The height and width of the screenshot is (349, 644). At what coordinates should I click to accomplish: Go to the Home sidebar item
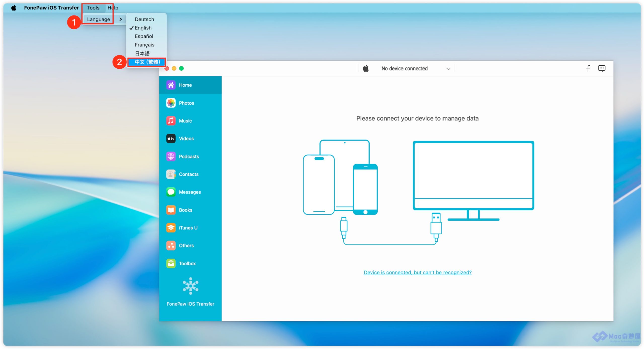pyautogui.click(x=185, y=85)
